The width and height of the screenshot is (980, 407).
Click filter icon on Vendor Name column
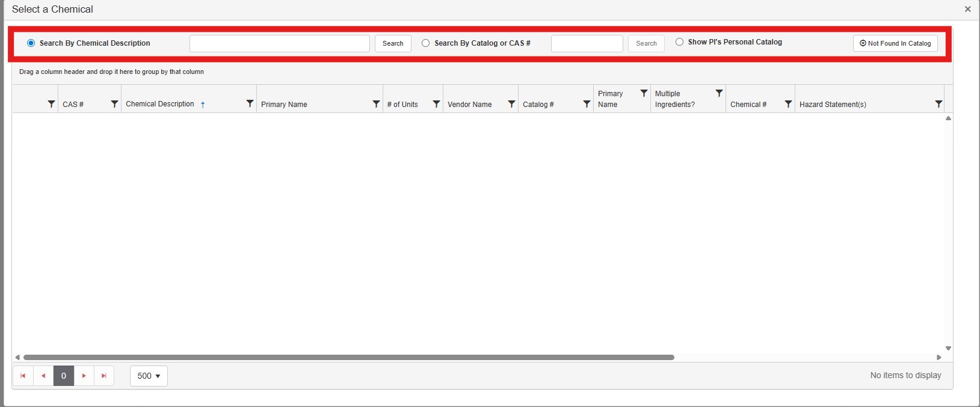coord(511,104)
